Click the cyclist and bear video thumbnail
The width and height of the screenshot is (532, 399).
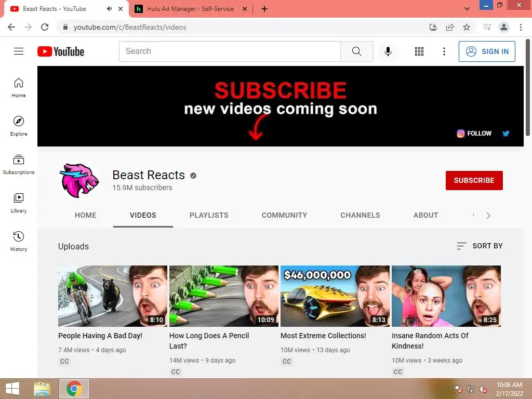click(x=113, y=296)
